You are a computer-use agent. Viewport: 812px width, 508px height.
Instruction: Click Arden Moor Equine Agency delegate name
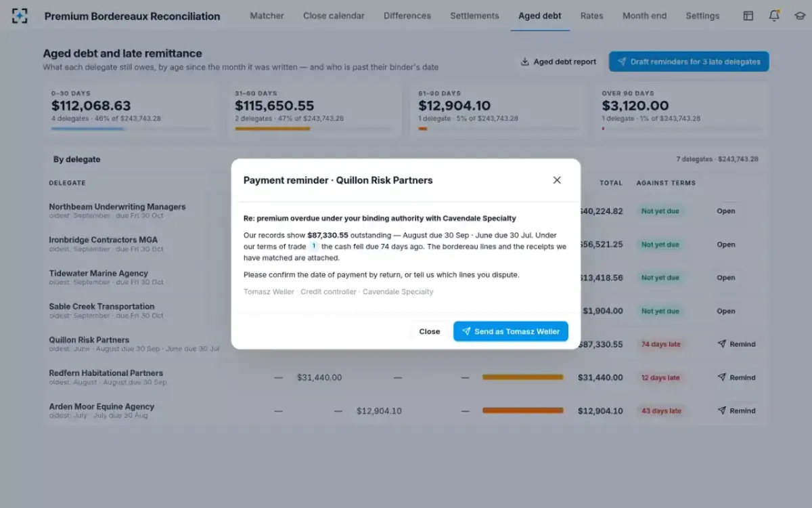click(101, 406)
